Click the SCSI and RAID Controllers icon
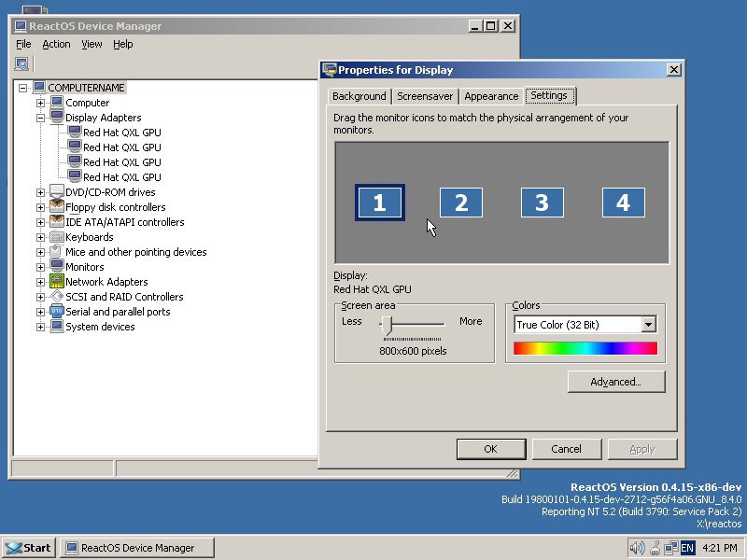747x560 pixels. coord(57,296)
